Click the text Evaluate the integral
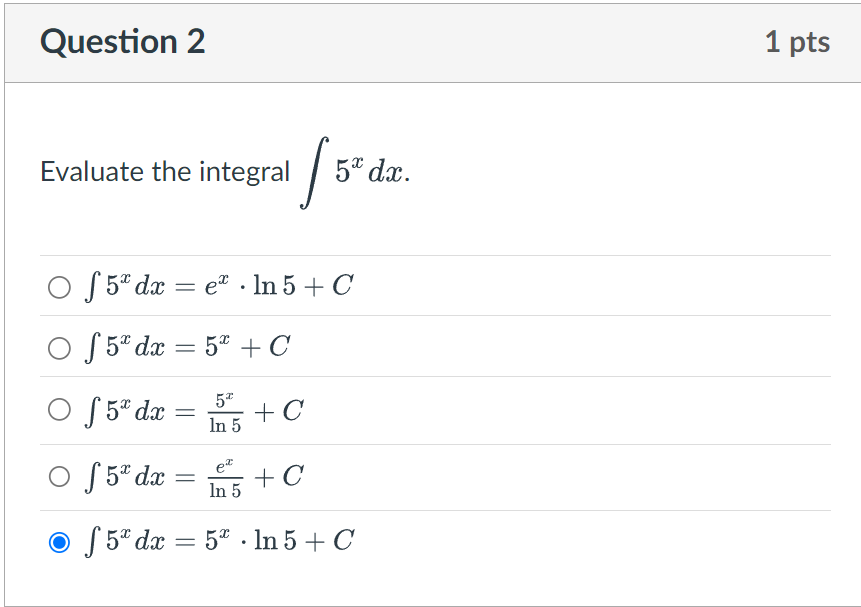This screenshot has width=861, height=607. [163, 172]
